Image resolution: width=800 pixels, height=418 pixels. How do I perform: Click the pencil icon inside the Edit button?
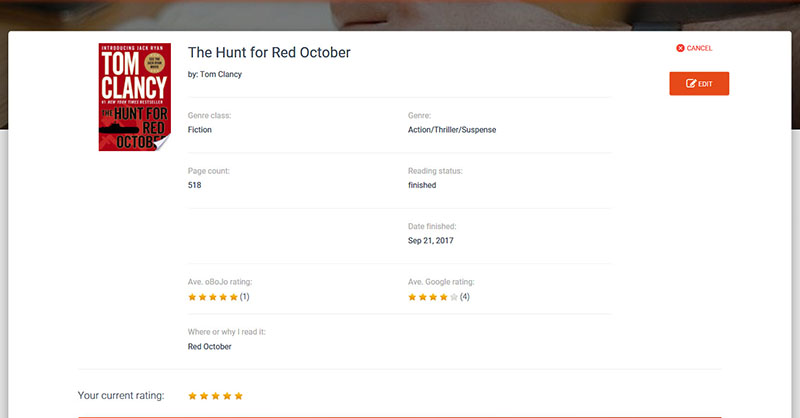pos(691,83)
